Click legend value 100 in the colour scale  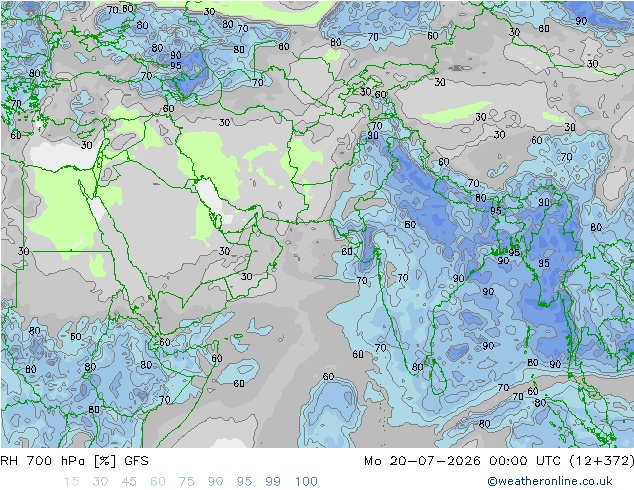306,481
